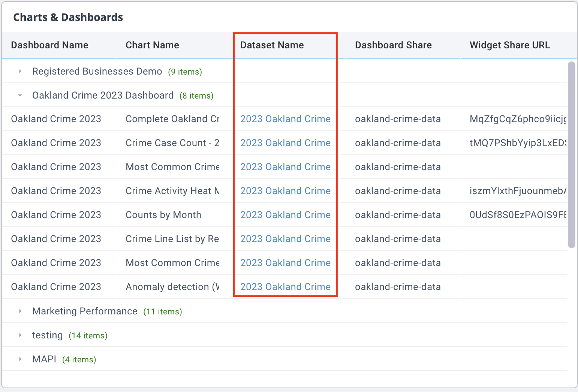Expand the testing group arrow
578x392 pixels.
point(20,335)
